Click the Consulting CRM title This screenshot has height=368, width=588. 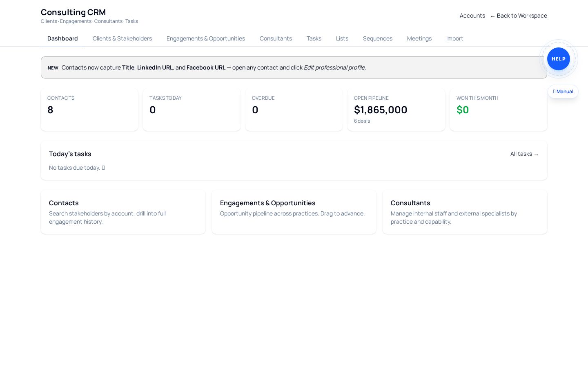(x=73, y=12)
